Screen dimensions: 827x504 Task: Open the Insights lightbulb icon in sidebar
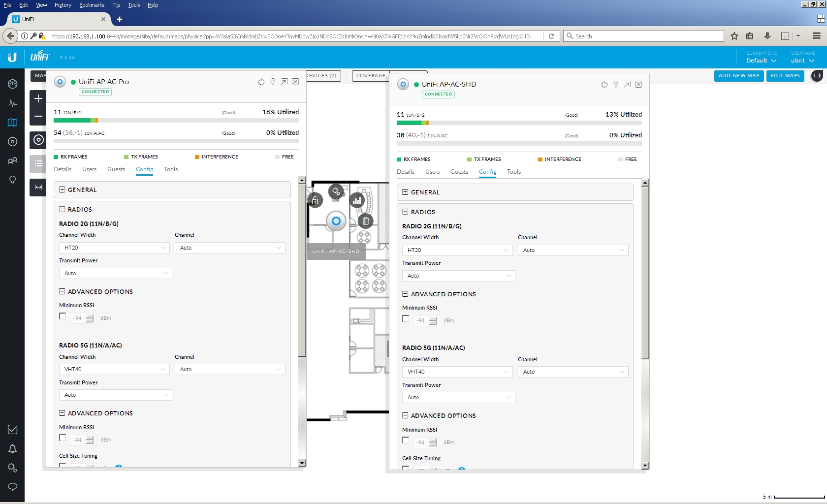tap(13, 180)
